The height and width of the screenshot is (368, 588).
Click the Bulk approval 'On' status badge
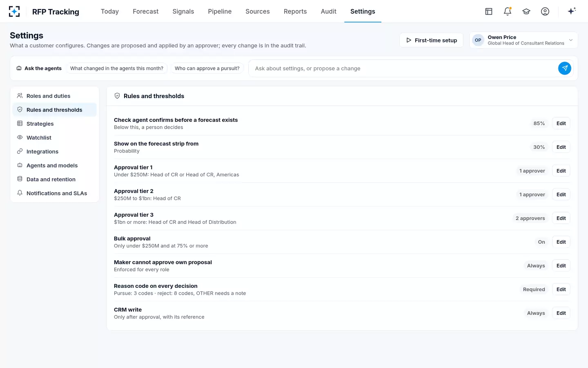click(x=541, y=242)
